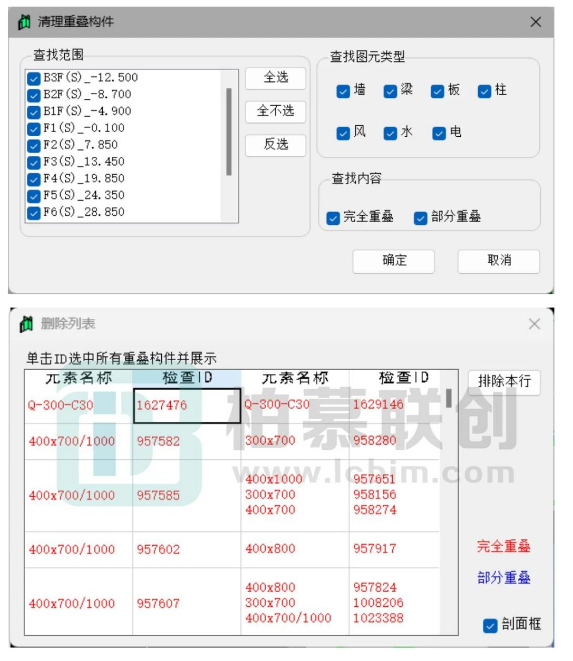Uncheck B3F(S)_-12.500 floor checkbox
Image resolution: width=573 pixels, height=661 pixels.
33,78
